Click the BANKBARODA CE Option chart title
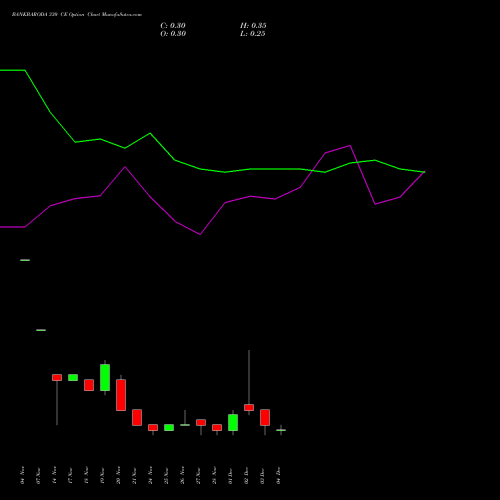The width and height of the screenshot is (500, 500). point(77,15)
